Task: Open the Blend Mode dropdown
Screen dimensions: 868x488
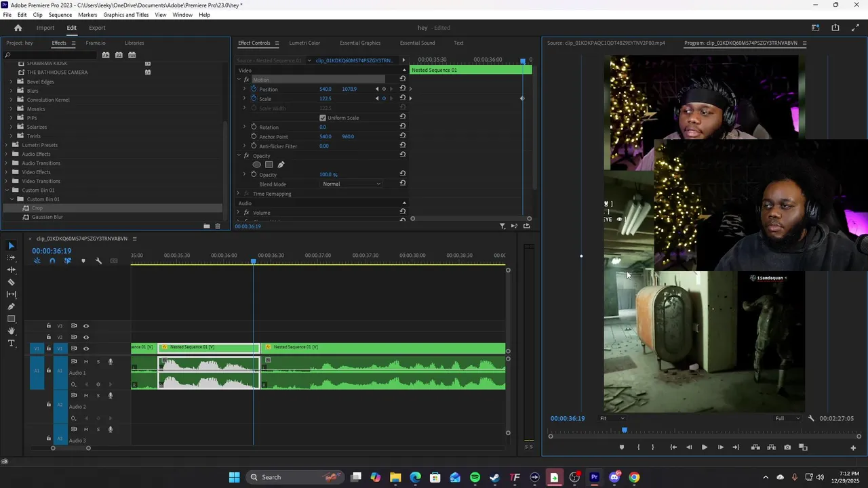Action: pos(351,184)
